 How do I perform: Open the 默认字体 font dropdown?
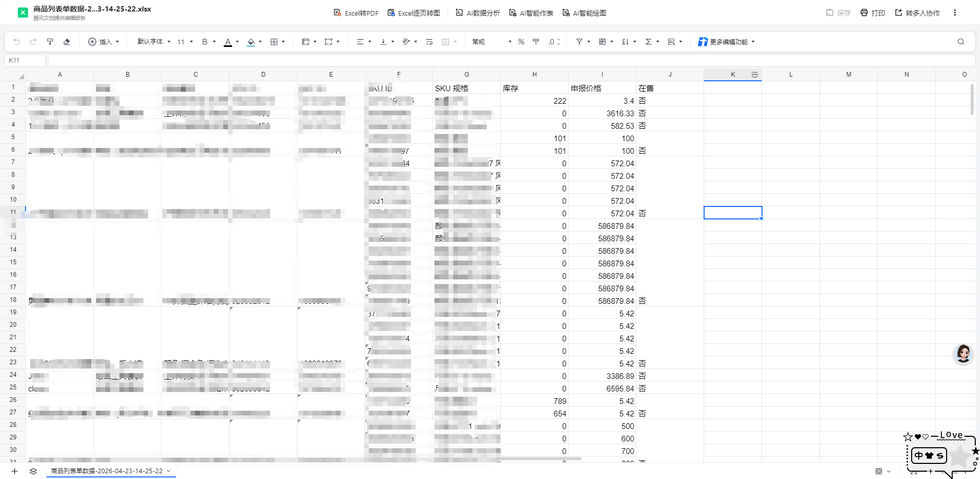[154, 42]
